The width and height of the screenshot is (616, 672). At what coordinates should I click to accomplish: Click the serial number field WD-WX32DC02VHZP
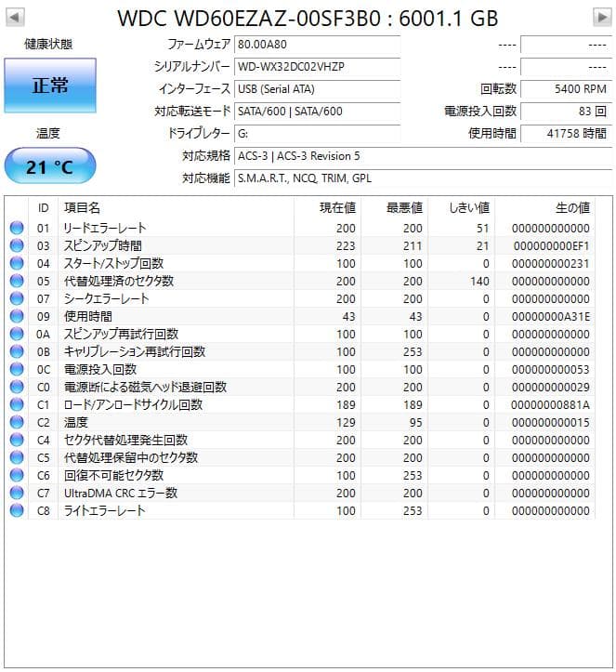pos(317,66)
